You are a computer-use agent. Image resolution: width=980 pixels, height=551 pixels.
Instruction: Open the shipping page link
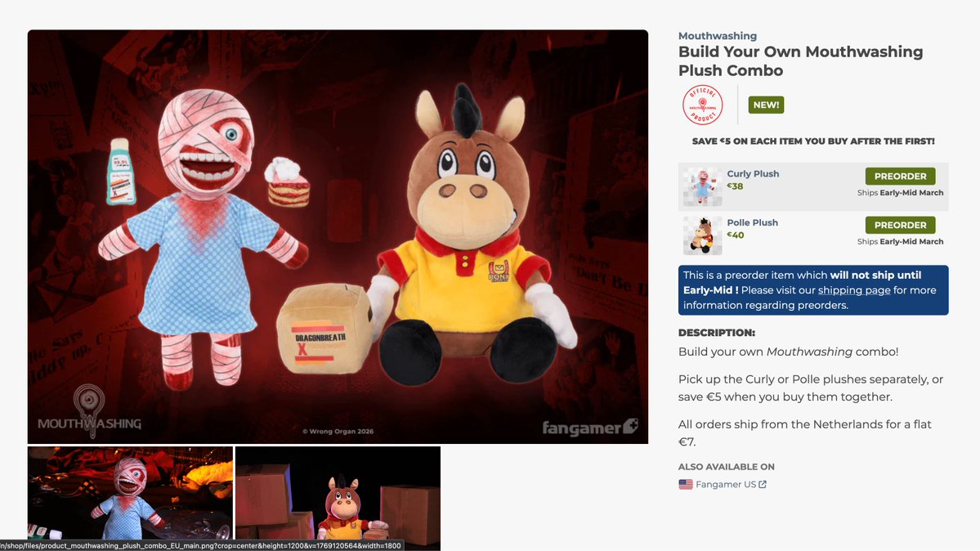click(854, 290)
